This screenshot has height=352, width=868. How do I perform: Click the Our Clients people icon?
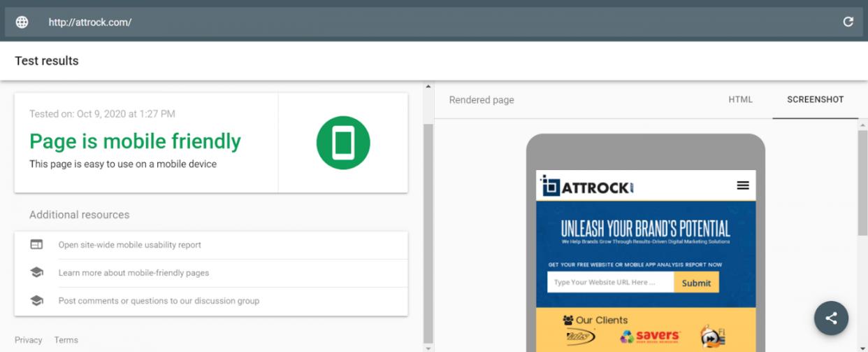tap(568, 321)
